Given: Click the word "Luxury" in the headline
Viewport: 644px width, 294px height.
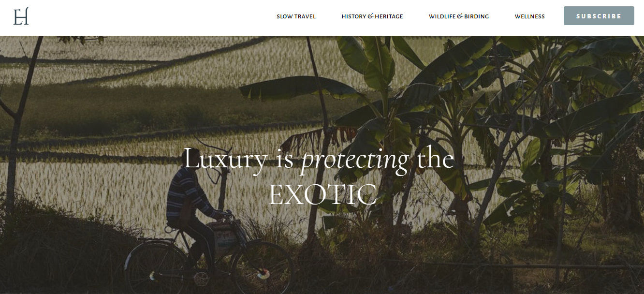Looking at the screenshot, I should (x=225, y=160).
